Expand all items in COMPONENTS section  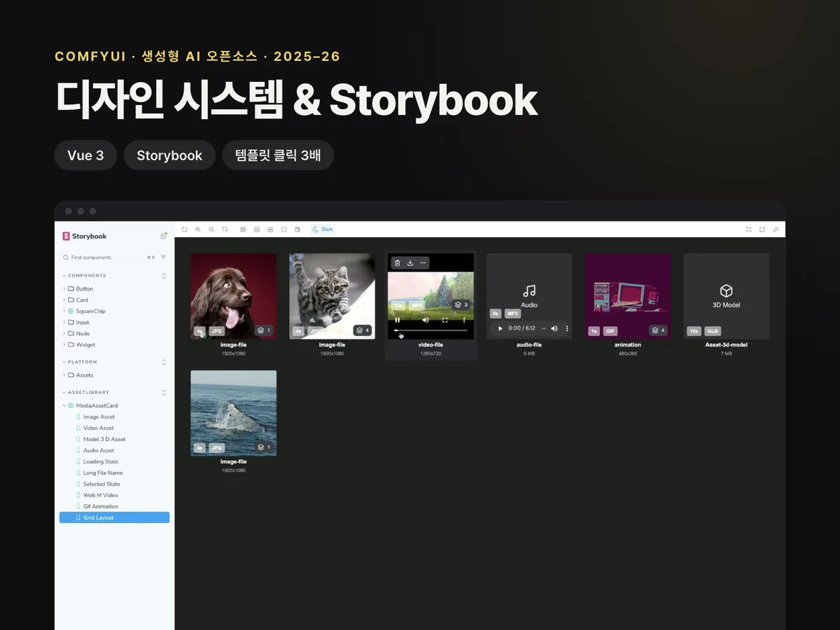[x=164, y=276]
